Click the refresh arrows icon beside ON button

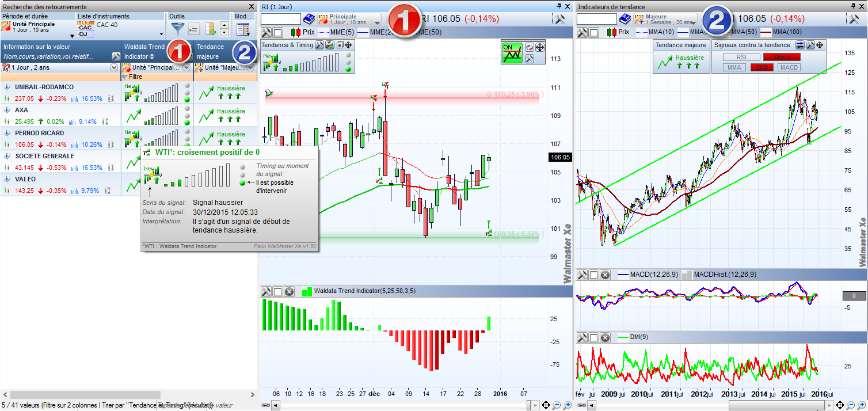530,47
